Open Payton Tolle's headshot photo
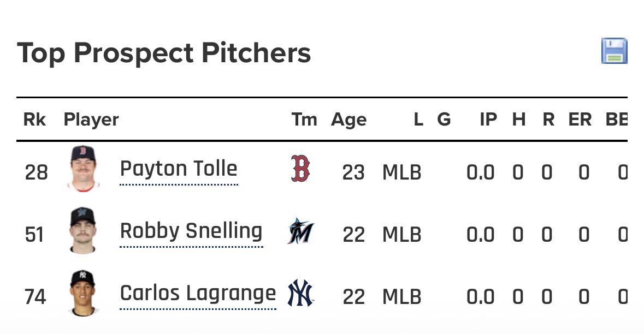The image size is (644, 334). (x=83, y=168)
